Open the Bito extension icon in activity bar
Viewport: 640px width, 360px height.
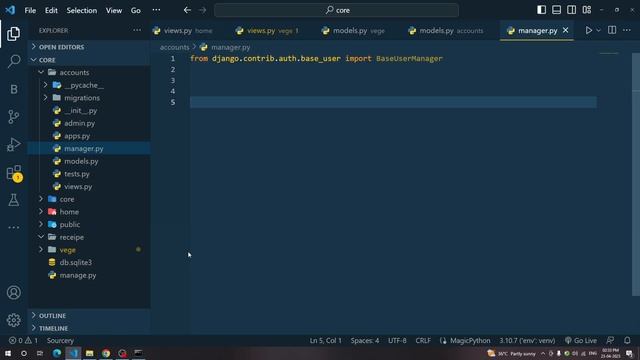13,89
